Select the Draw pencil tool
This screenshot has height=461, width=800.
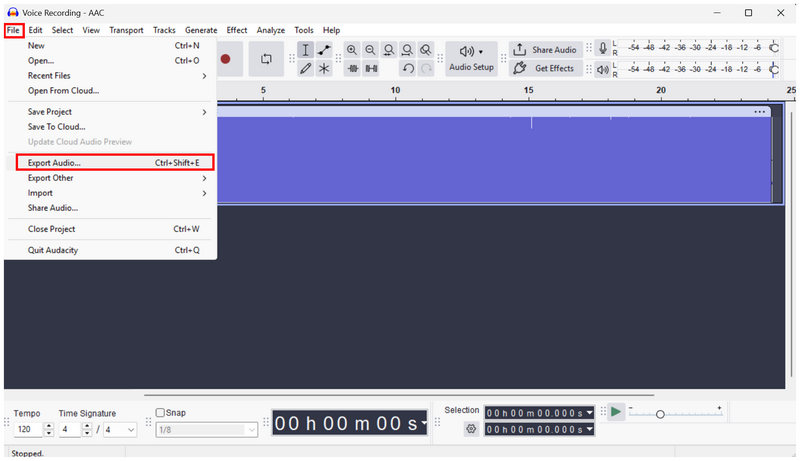click(x=305, y=68)
